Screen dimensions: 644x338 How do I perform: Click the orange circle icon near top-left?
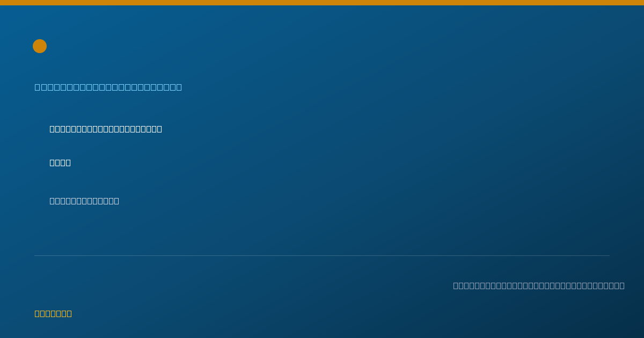(x=40, y=46)
